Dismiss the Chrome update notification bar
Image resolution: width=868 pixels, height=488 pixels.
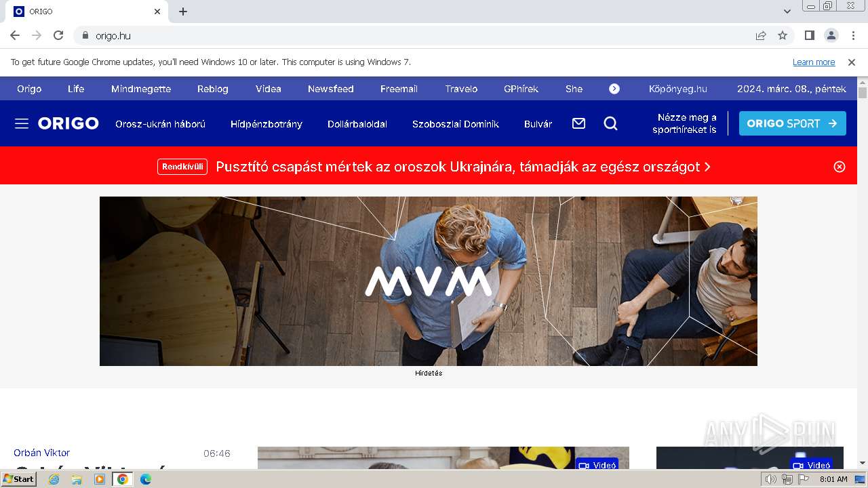852,62
